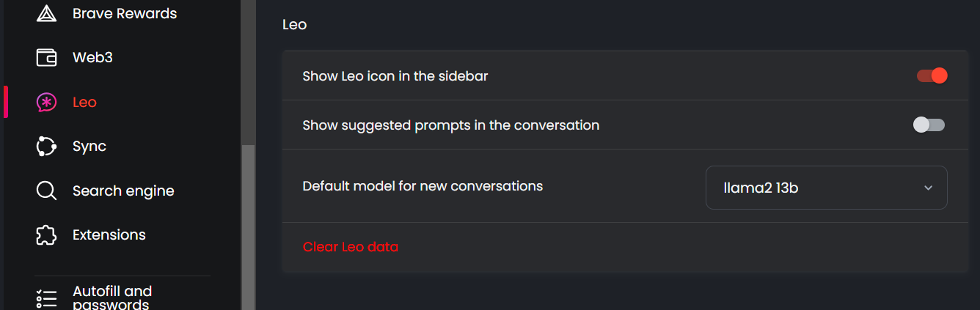
Task: Go to the Web3 settings label
Action: click(92, 57)
